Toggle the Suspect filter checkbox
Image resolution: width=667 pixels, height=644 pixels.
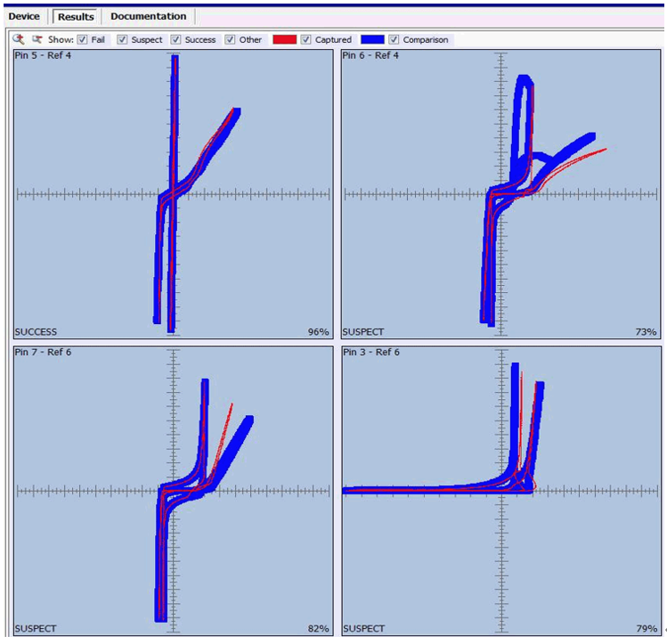tap(123, 40)
